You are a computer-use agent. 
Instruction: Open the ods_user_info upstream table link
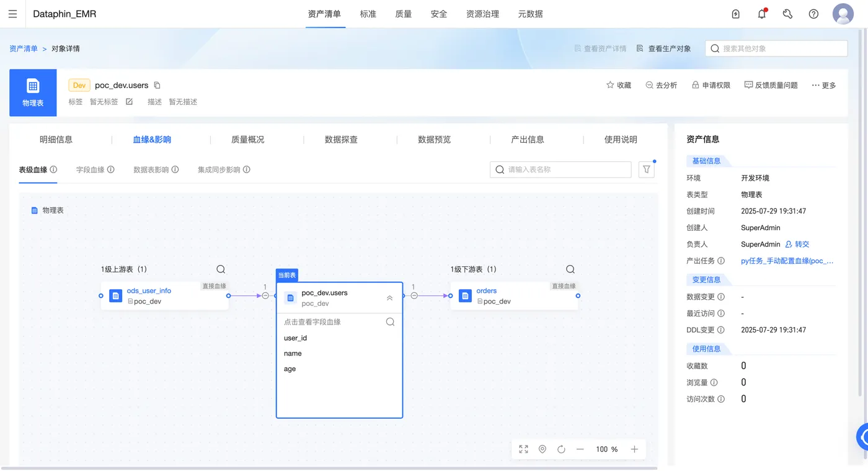click(x=149, y=290)
